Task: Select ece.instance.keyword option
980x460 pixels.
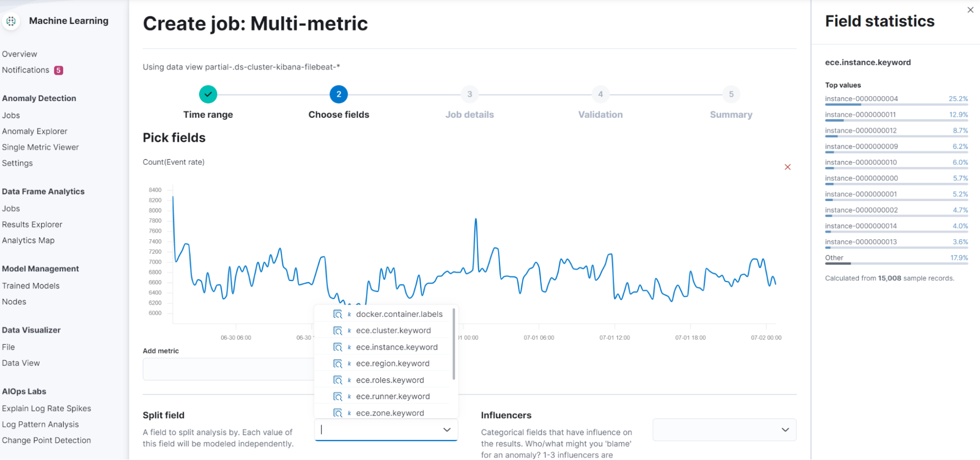Action: (397, 347)
